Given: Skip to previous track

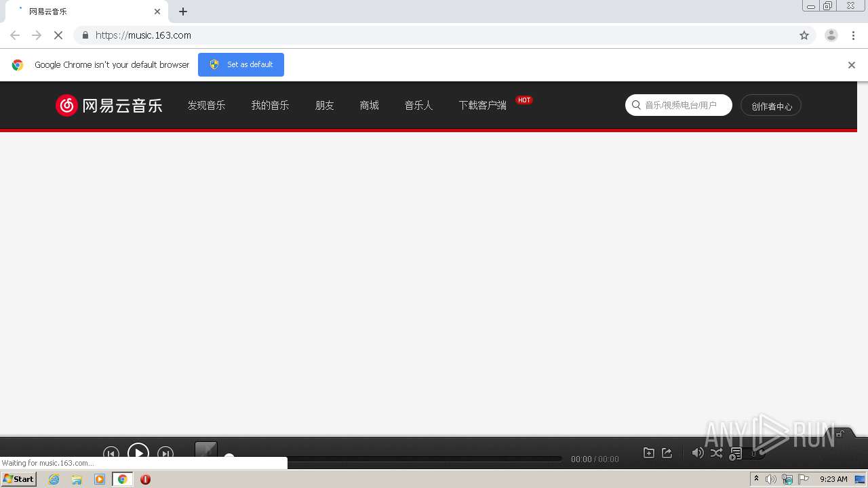Looking at the screenshot, I should 111,453.
